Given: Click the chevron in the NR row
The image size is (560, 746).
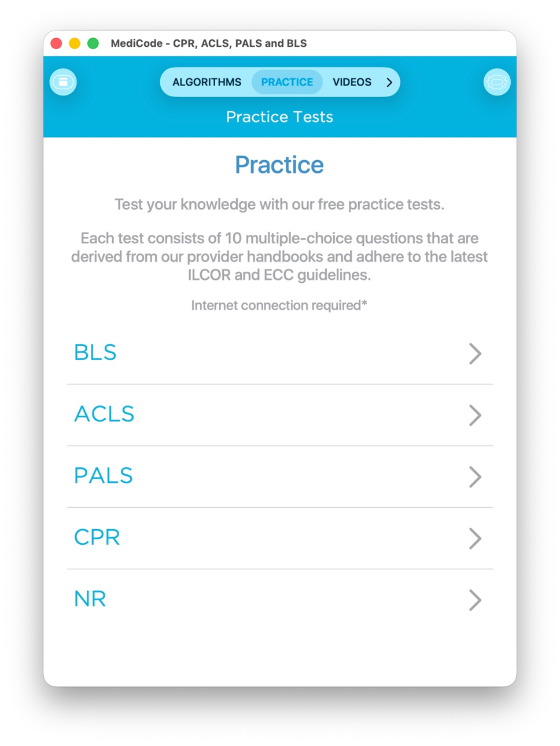Looking at the screenshot, I should click(475, 600).
